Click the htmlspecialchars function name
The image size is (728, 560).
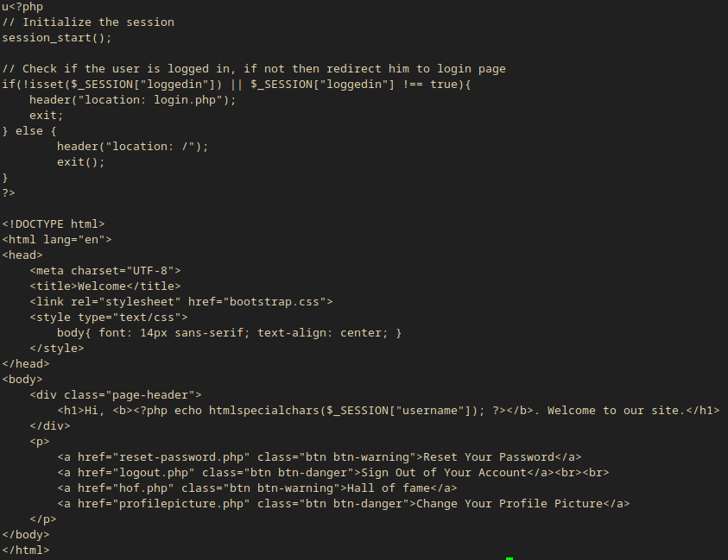(264, 410)
